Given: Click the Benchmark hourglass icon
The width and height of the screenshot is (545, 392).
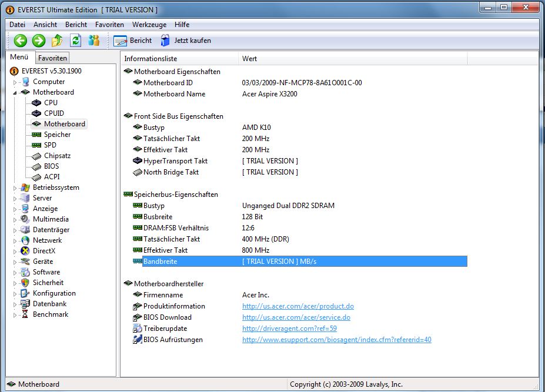Looking at the screenshot, I should (x=25, y=314).
